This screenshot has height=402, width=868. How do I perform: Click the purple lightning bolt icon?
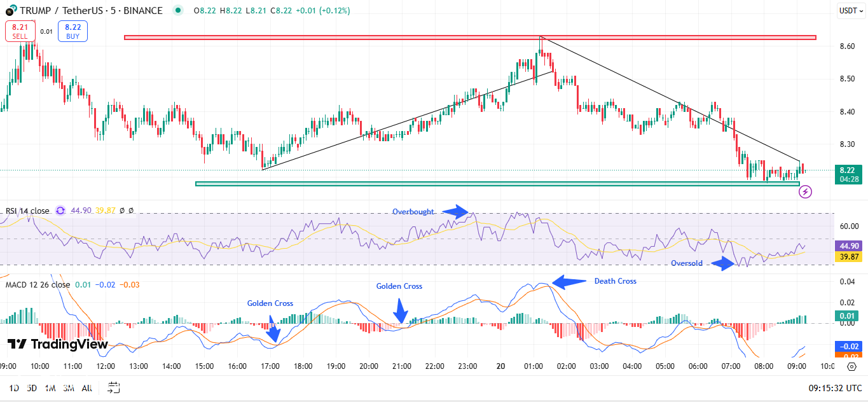[806, 191]
